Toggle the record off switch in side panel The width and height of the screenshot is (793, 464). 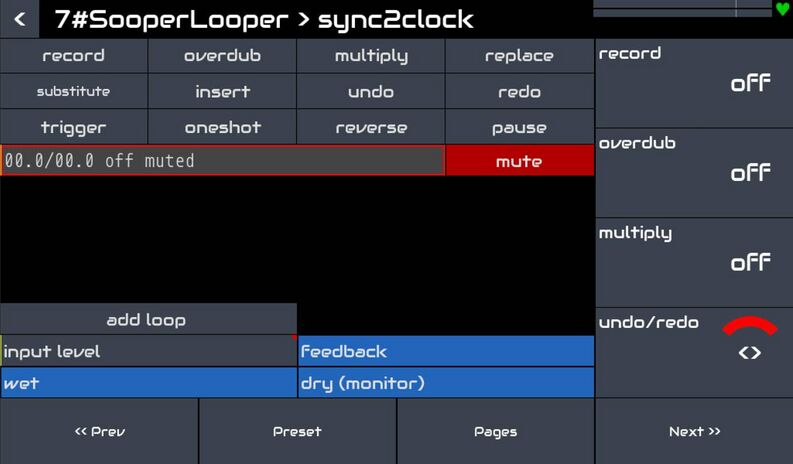[750, 84]
